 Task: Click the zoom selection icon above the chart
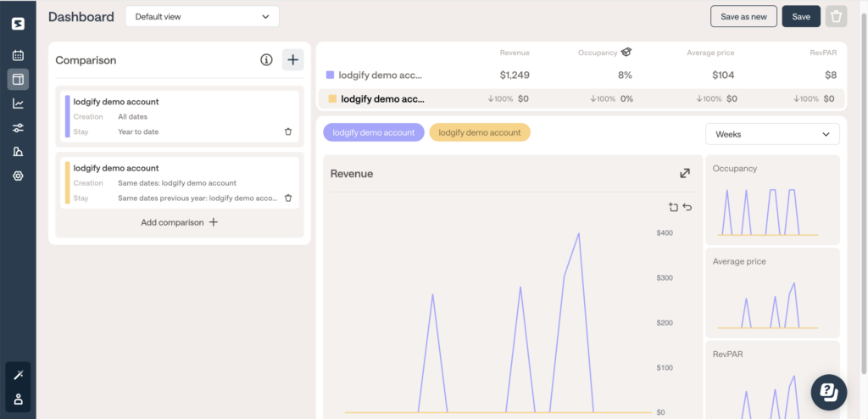673,207
